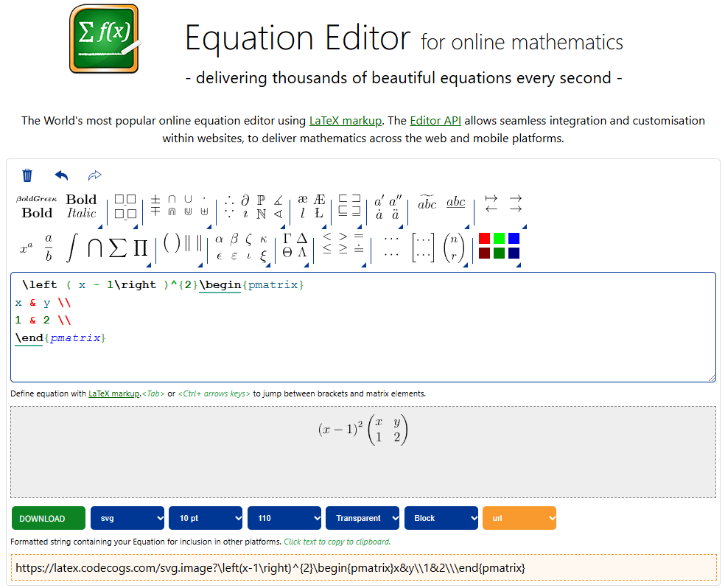This screenshot has height=588, width=725.
Task: Insert round parentheses brackets
Action: click(x=172, y=243)
